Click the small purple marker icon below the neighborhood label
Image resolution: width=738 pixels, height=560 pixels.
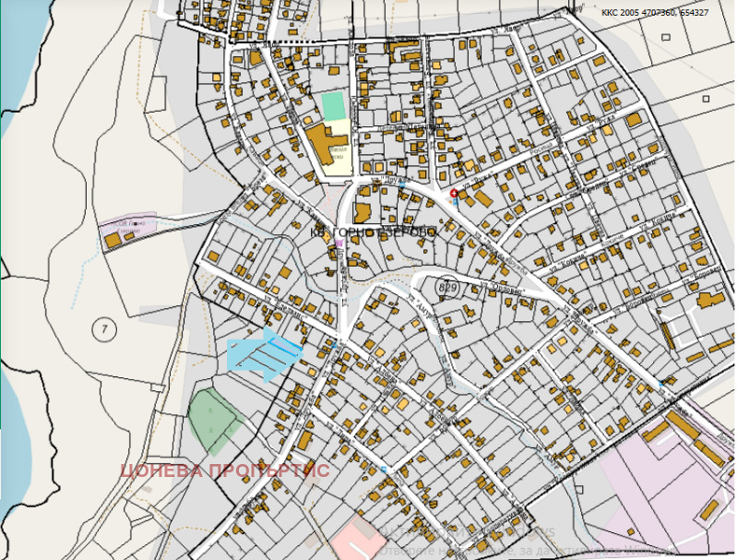pos(339,243)
